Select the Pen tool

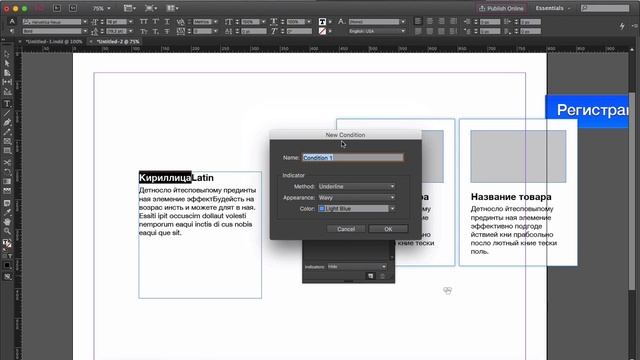[7, 122]
